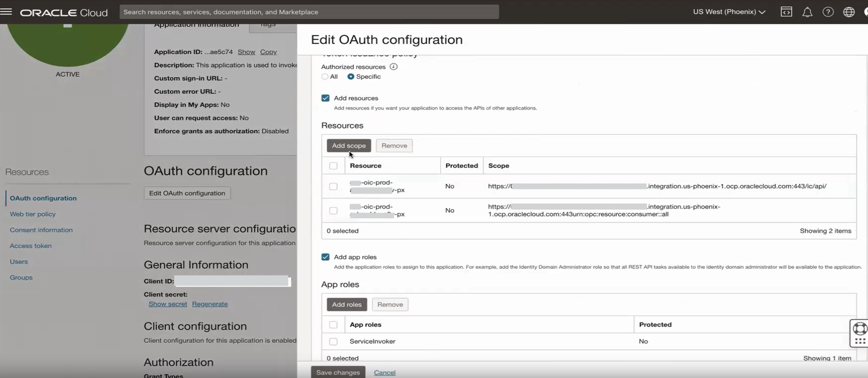Select the All authorized resources option
868x378 pixels.
tap(325, 77)
